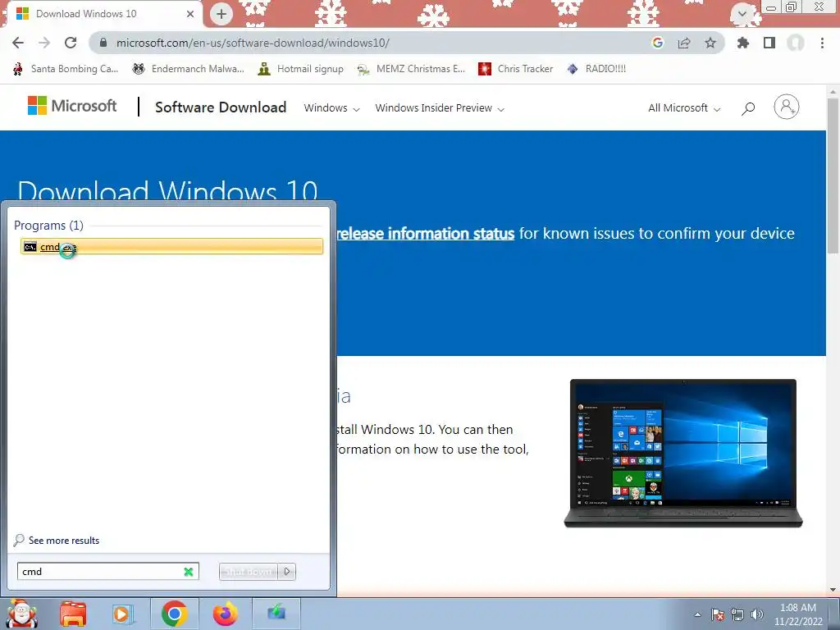Image resolution: width=840 pixels, height=630 pixels.
Task: Click the address bar URL
Action: click(x=253, y=43)
